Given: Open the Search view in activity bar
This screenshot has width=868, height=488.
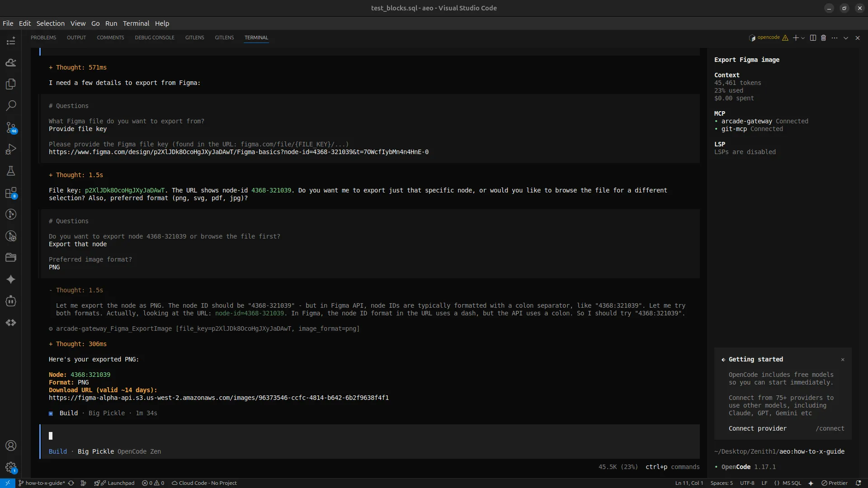Looking at the screenshot, I should tap(11, 106).
